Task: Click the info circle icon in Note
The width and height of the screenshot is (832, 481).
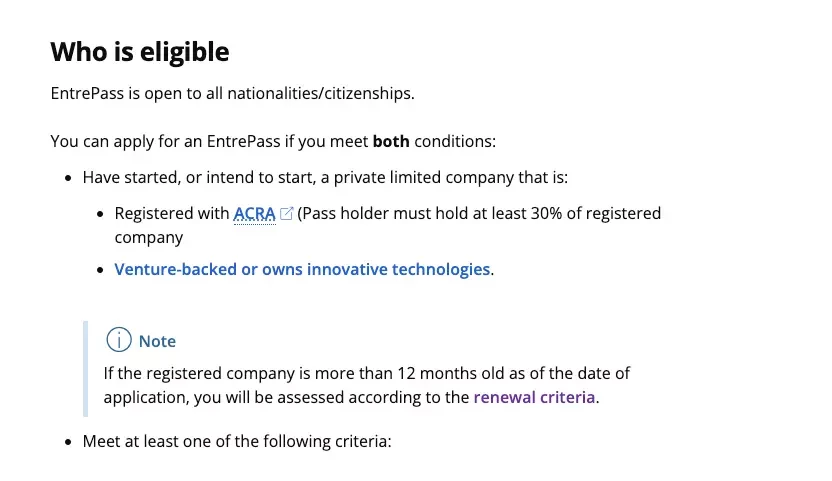Action: click(x=119, y=340)
